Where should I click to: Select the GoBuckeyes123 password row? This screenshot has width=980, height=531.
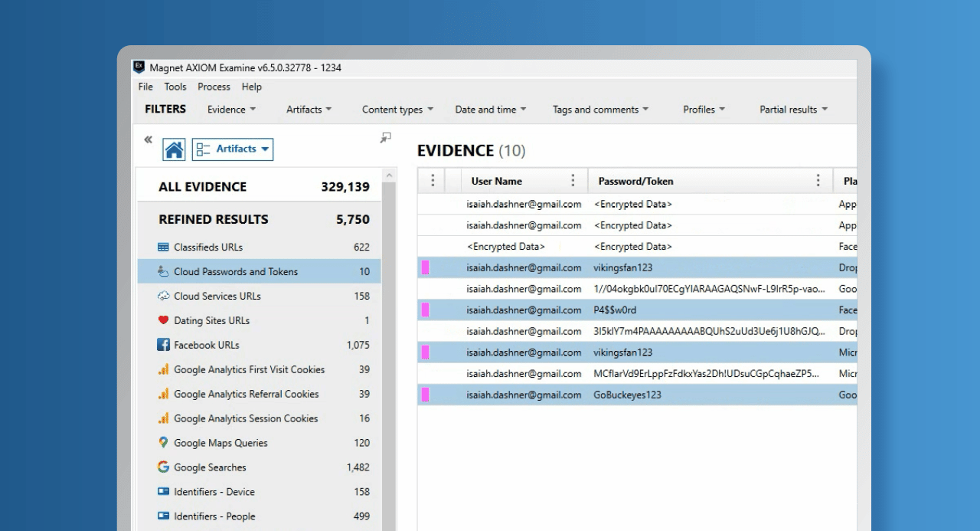(627, 395)
